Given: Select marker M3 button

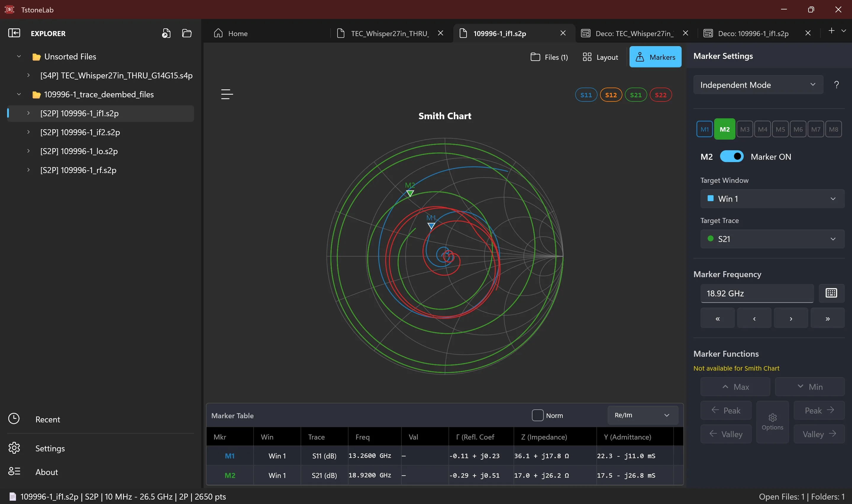Looking at the screenshot, I should [744, 129].
